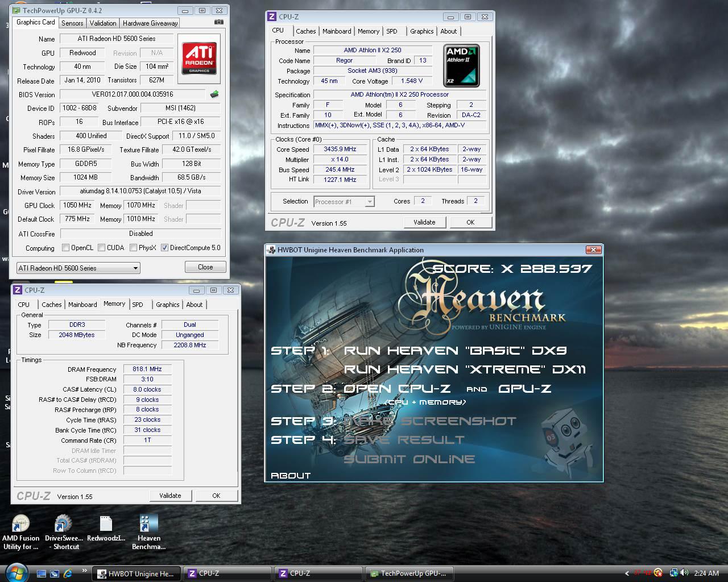
Task: Uncheck the DirectCompute 5.0 checkbox
Action: pyautogui.click(x=164, y=248)
